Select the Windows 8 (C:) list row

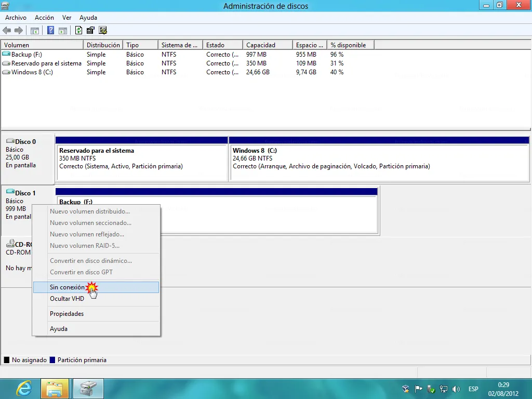[188, 72]
